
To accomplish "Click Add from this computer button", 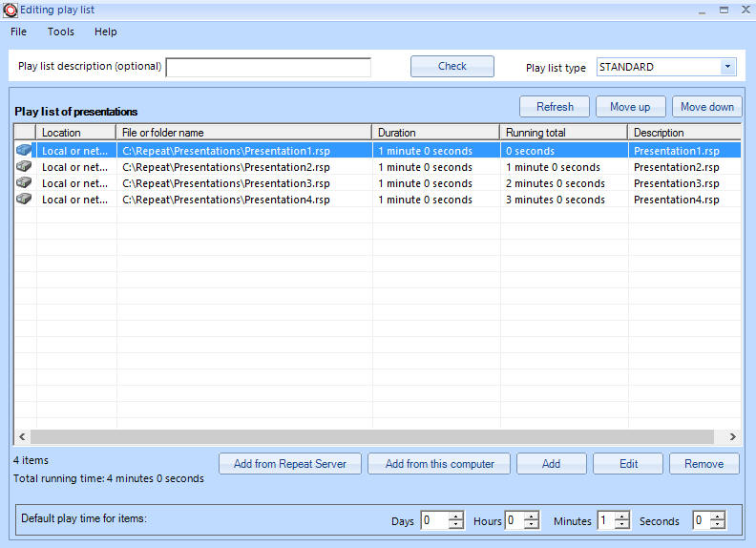I will click(439, 464).
